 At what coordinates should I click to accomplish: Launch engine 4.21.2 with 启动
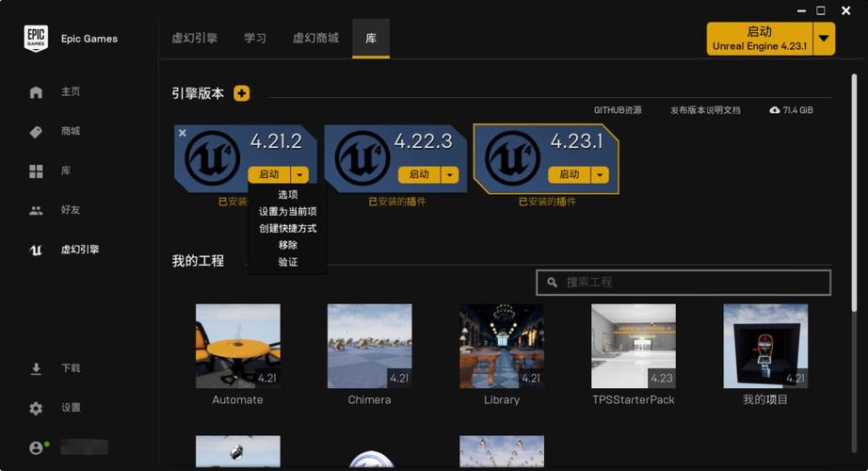point(269,174)
